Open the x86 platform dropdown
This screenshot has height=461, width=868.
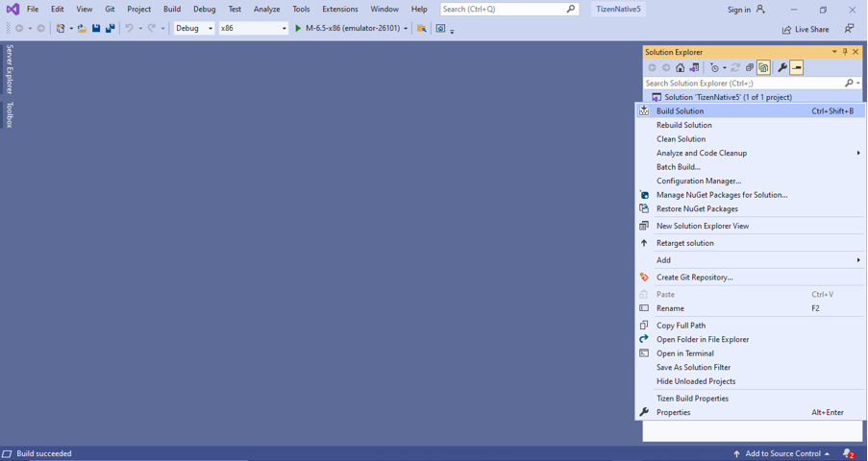tap(254, 29)
